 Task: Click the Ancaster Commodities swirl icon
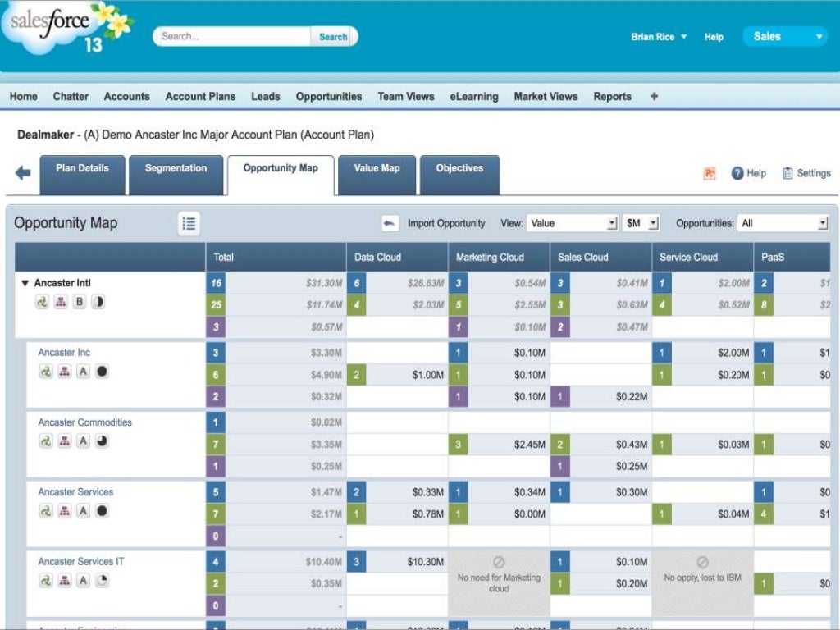pyautogui.click(x=46, y=441)
